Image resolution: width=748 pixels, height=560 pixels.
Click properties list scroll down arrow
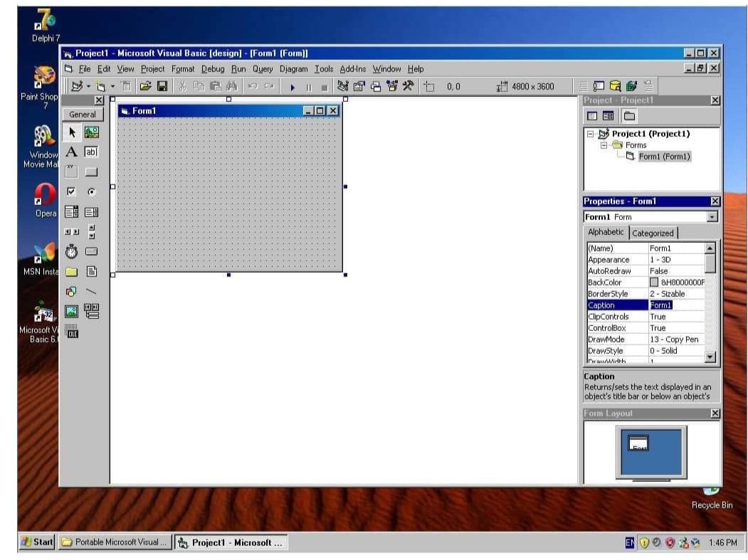[x=710, y=356]
